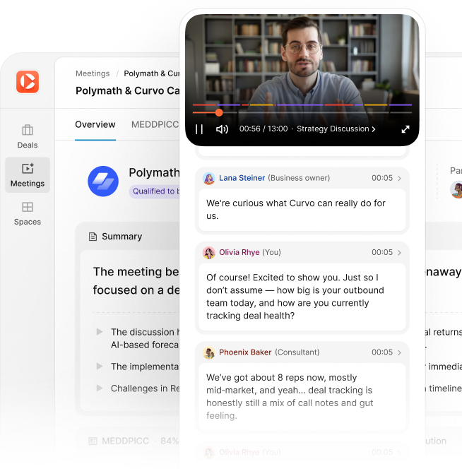Viewport: 462px width, 476px height.
Task: Open Strategy Discussion chapter selector
Action: point(336,129)
